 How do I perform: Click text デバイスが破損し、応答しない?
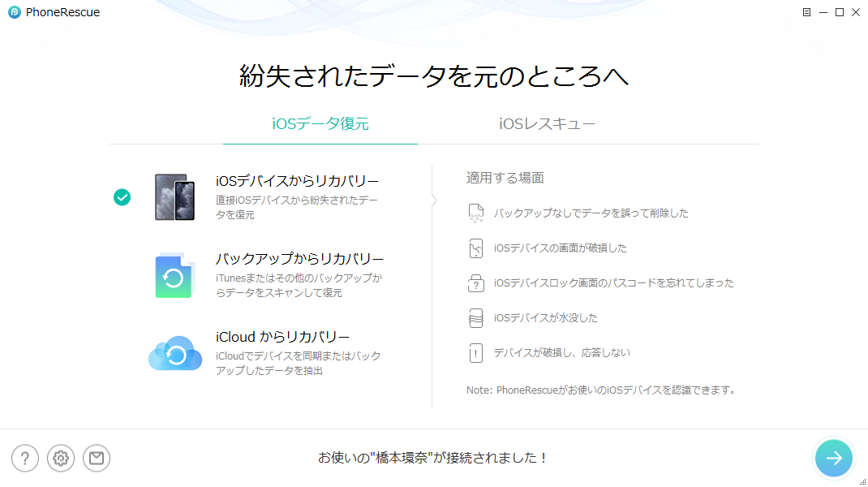[x=561, y=353]
